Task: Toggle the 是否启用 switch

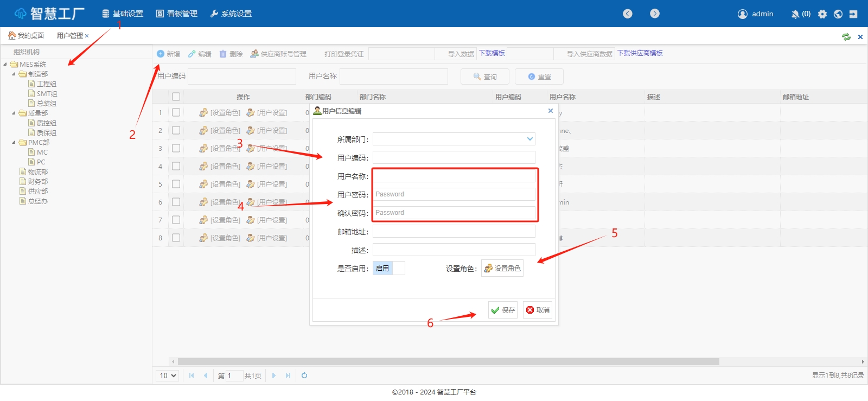Action: [388, 268]
